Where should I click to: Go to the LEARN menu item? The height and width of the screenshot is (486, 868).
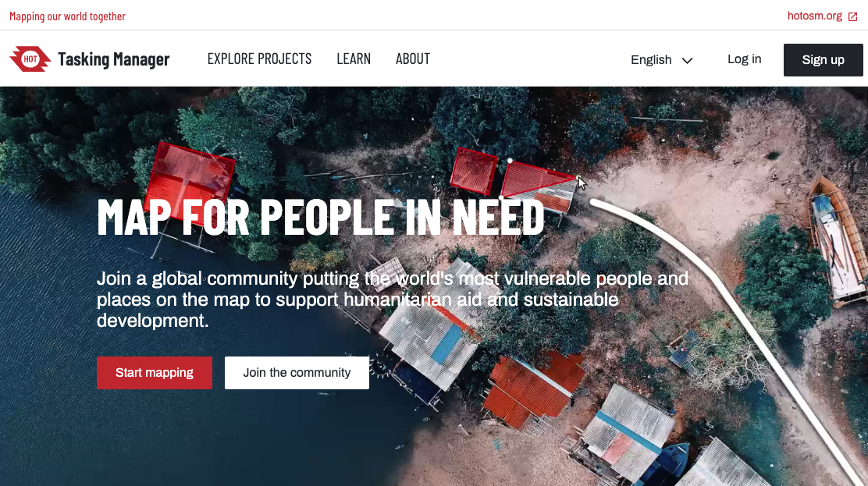(354, 59)
